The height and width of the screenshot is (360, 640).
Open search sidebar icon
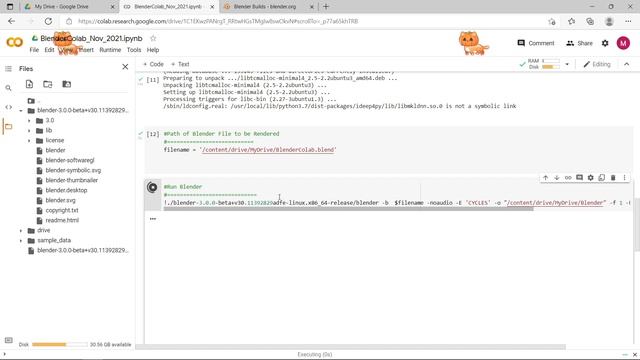[x=8, y=88]
